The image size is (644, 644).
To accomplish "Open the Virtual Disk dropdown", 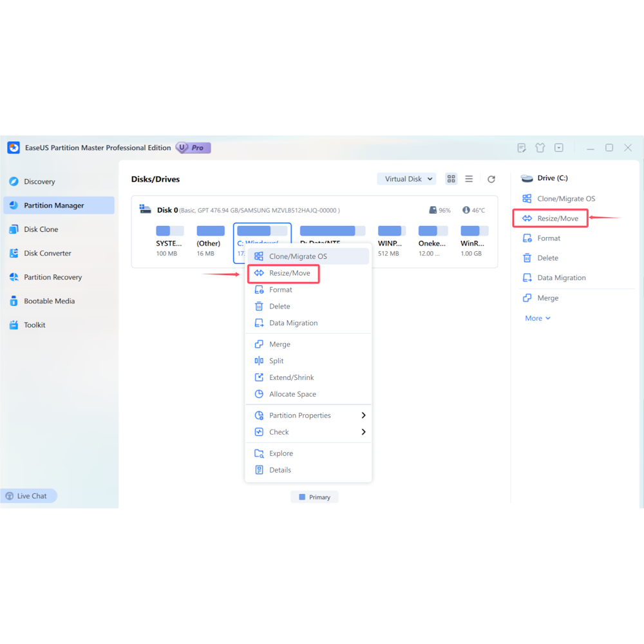I will (x=406, y=178).
